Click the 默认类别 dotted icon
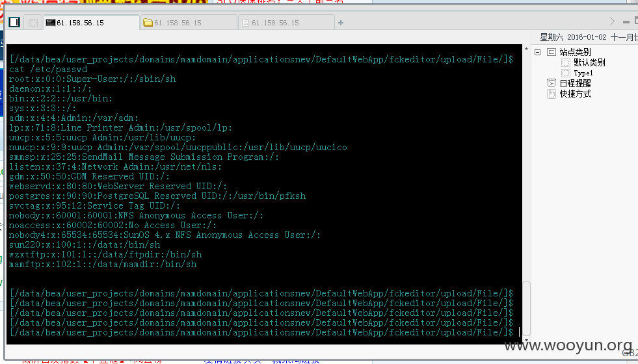 pyautogui.click(x=566, y=62)
